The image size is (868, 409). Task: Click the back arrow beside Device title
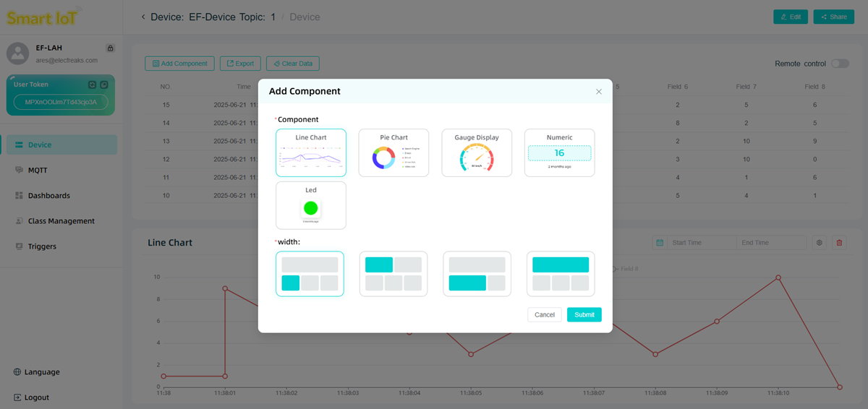click(x=143, y=17)
